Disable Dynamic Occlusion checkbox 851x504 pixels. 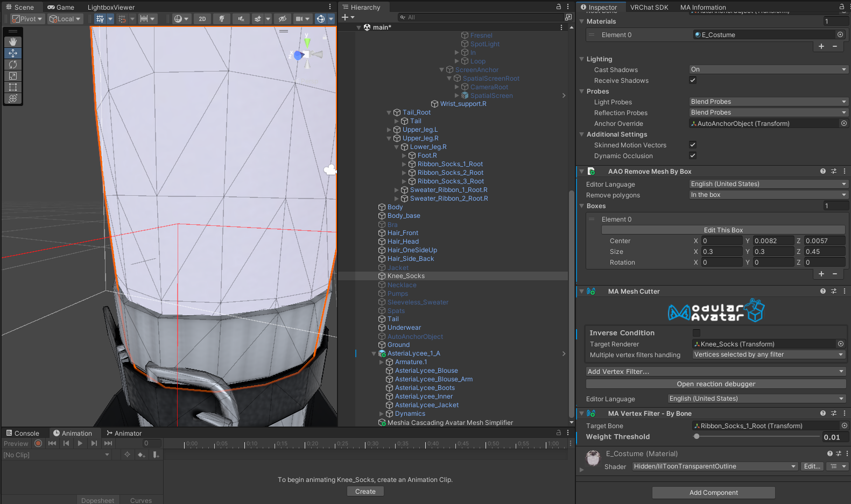pos(693,155)
